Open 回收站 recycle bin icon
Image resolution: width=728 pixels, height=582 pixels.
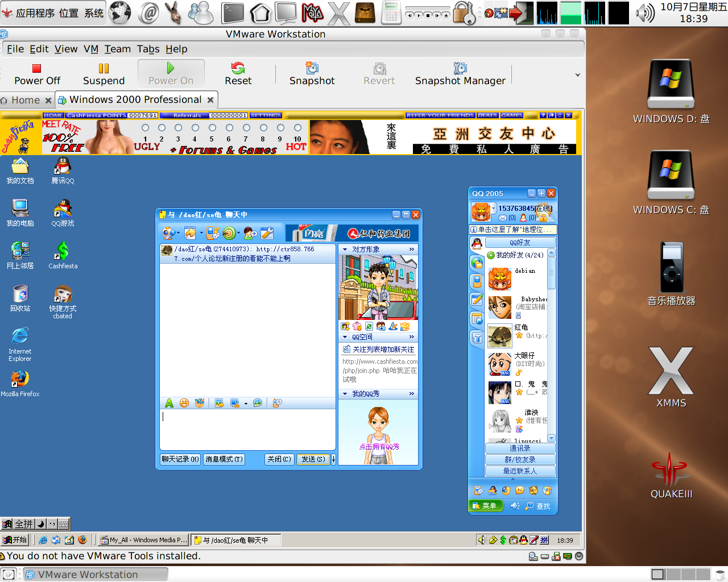point(20,298)
